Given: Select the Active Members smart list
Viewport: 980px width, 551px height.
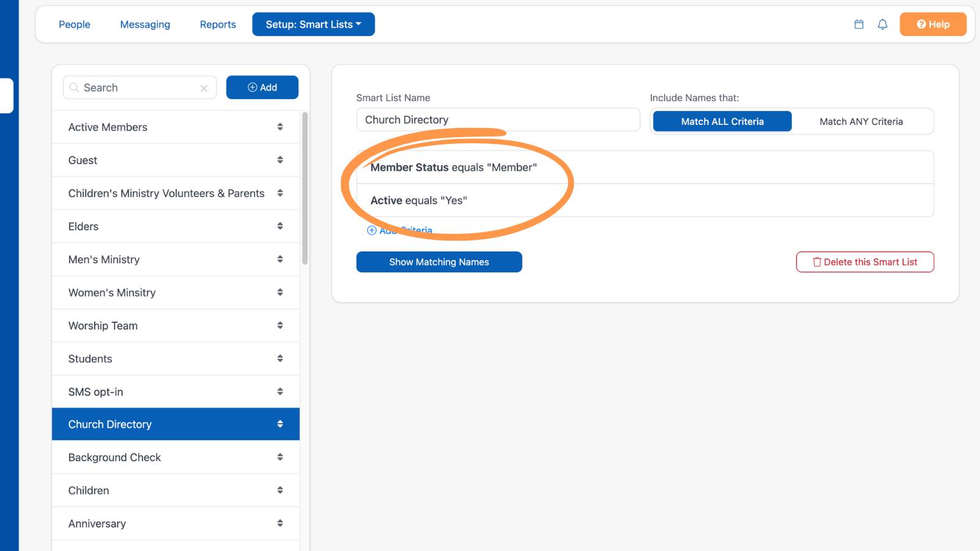Looking at the screenshot, I should pos(176,127).
